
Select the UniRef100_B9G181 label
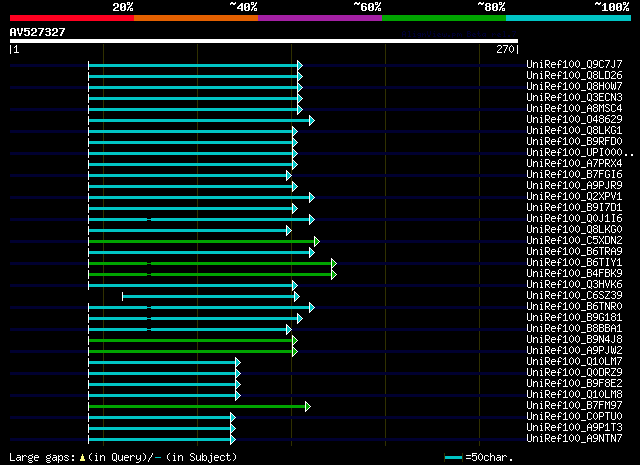tap(574, 318)
